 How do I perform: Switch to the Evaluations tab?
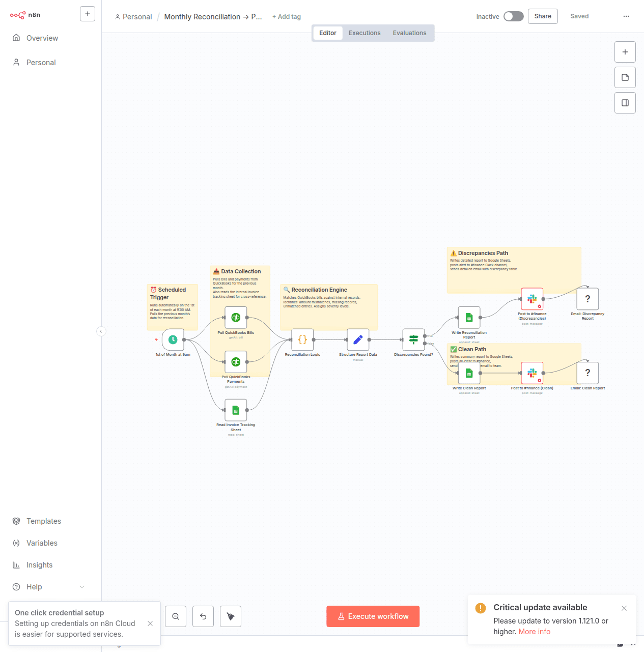point(409,33)
